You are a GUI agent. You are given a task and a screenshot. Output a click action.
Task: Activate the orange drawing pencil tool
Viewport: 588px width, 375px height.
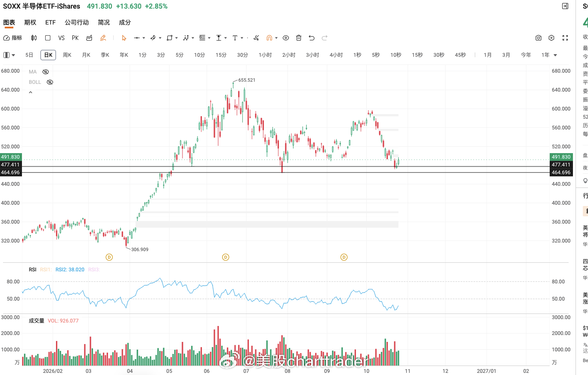(x=103, y=38)
